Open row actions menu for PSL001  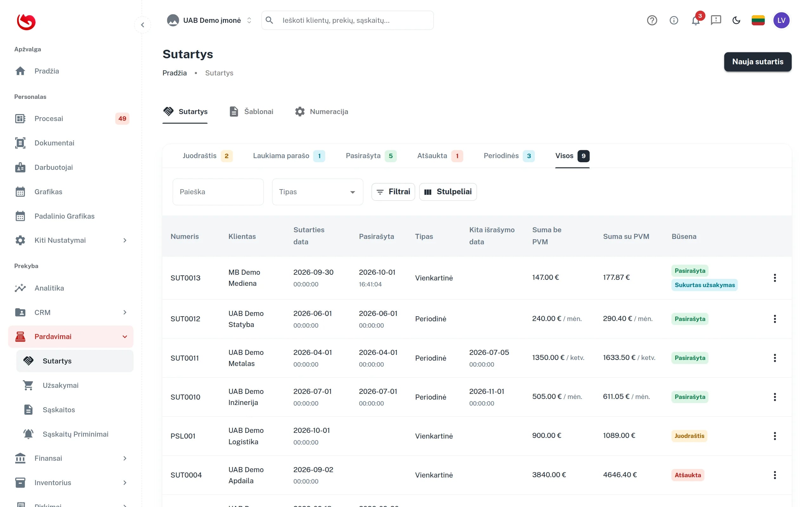775,436
